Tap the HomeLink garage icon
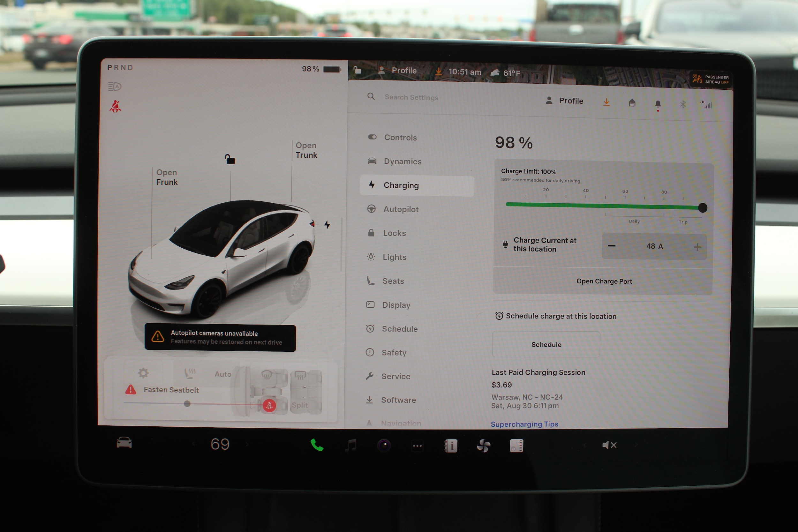 (x=632, y=103)
